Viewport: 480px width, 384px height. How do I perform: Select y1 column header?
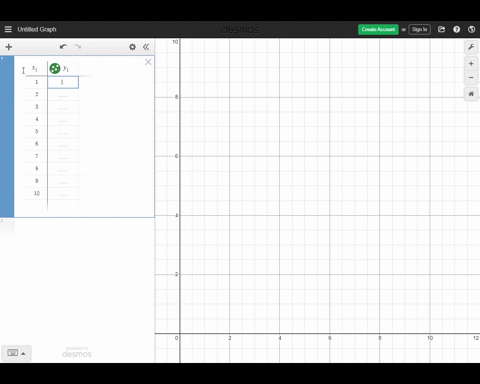tap(66, 69)
